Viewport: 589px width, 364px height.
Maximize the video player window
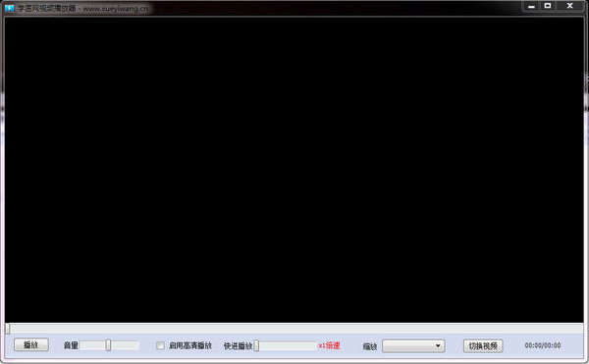click(548, 6)
